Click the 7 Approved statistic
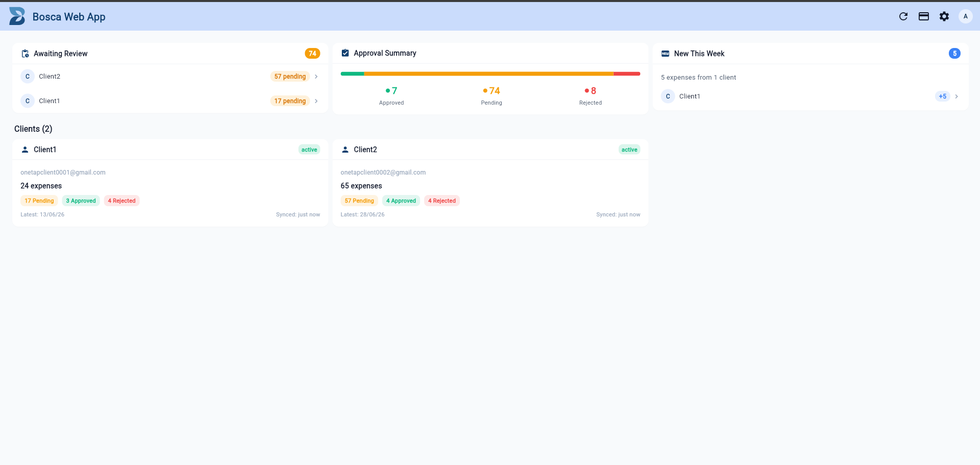The width and height of the screenshot is (980, 465). tap(391, 96)
